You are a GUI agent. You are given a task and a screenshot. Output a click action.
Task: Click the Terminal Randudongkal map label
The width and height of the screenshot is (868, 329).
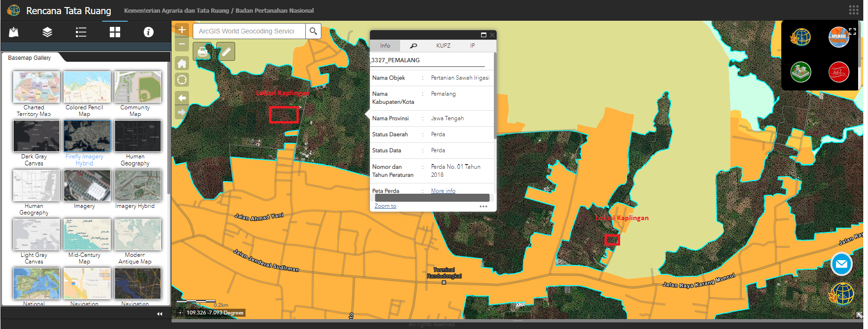(444, 273)
